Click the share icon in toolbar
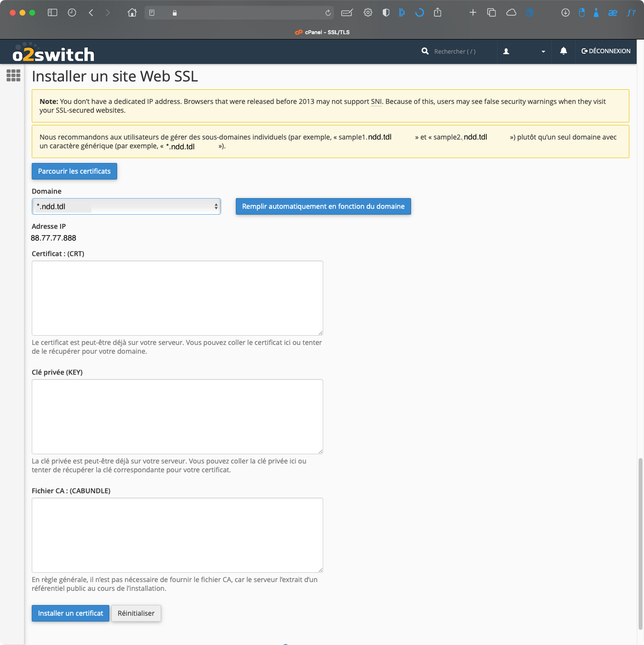 point(437,13)
